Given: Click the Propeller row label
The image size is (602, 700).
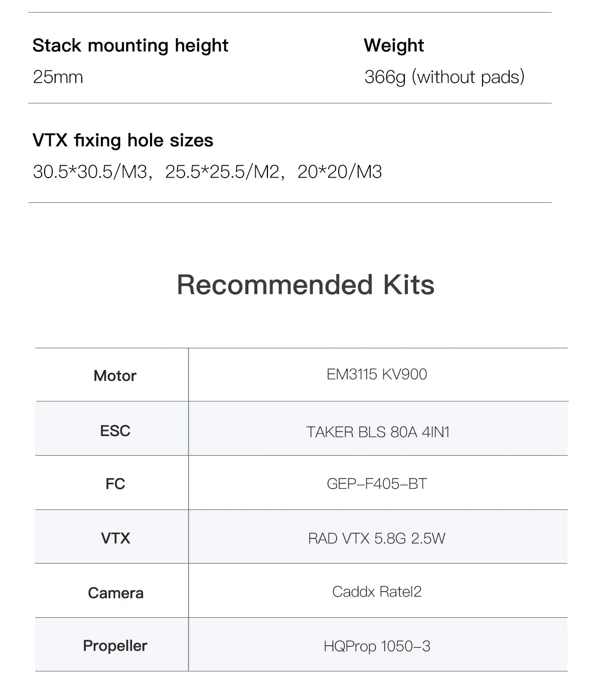Looking at the screenshot, I should (115, 646).
